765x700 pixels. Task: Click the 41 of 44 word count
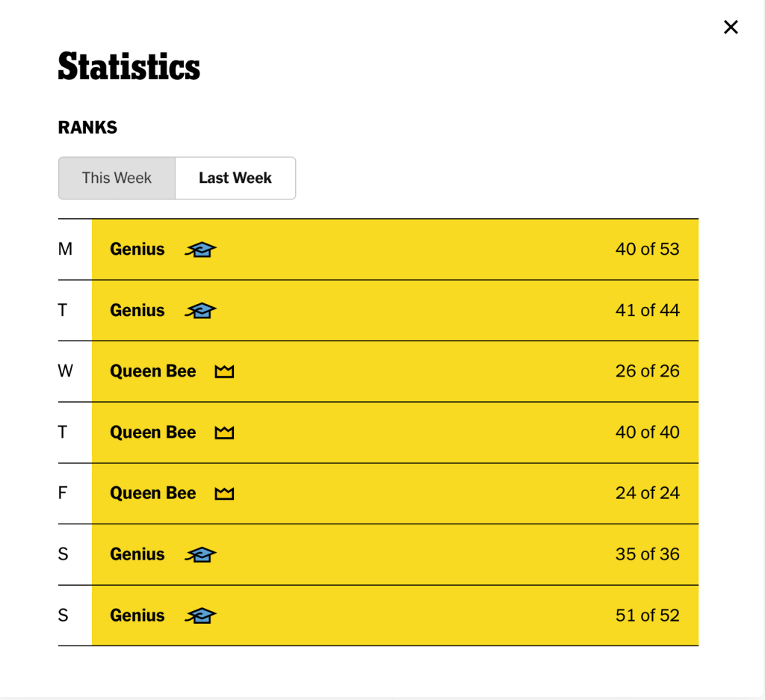(x=647, y=311)
